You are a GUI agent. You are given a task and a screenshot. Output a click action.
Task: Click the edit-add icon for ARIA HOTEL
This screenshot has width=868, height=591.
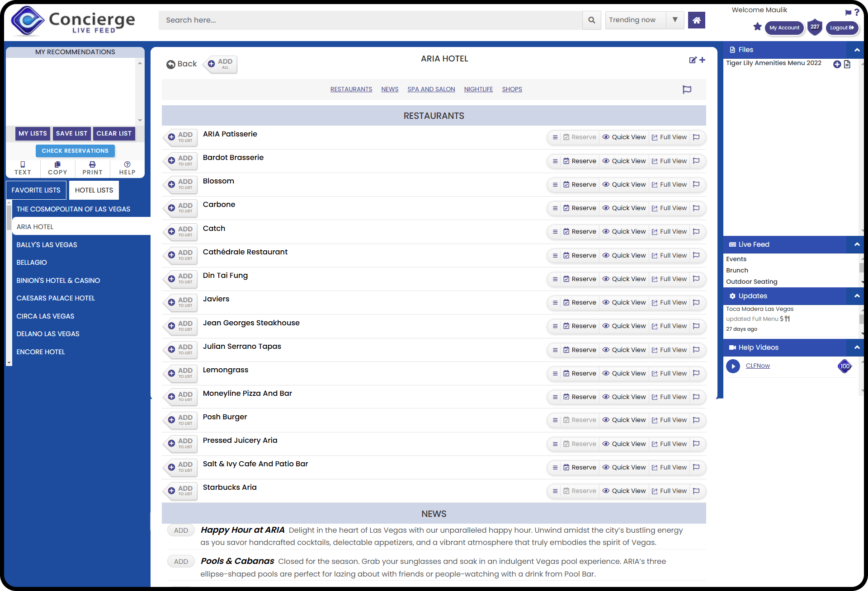[697, 60]
